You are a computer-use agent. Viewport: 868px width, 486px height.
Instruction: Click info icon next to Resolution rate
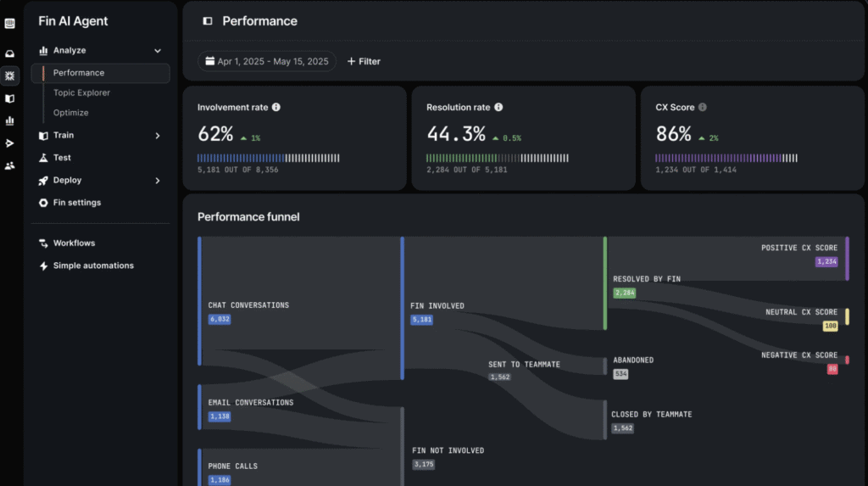click(x=498, y=108)
